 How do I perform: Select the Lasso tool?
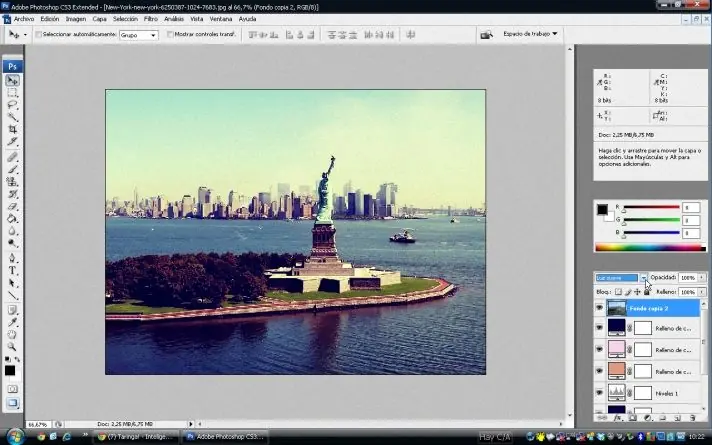coord(13,104)
